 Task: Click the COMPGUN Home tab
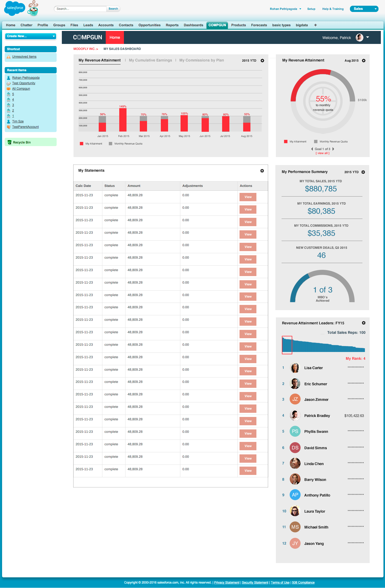[115, 37]
